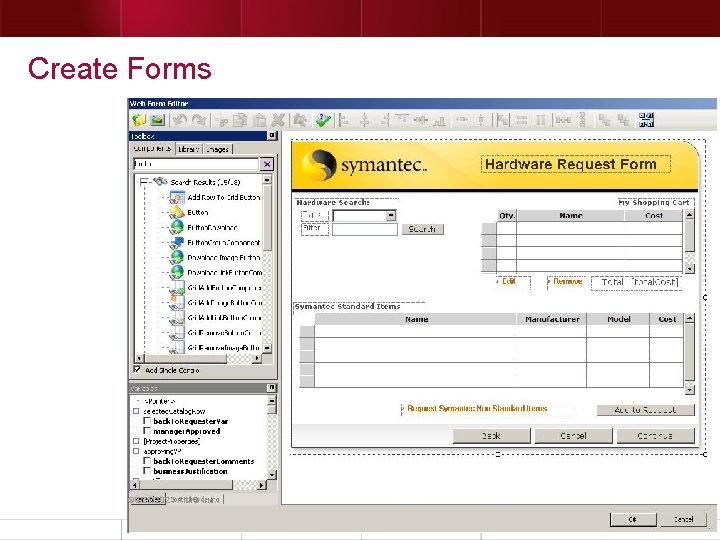The height and width of the screenshot is (540, 720).
Task: Click the Standard Items grid scroll down arrow
Action: 689,390
